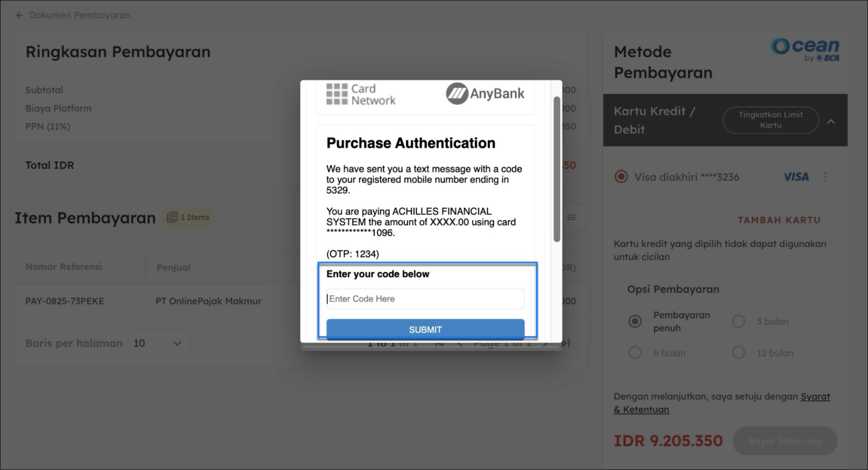
Task: Click the Card Network grid logo
Action: click(x=337, y=94)
